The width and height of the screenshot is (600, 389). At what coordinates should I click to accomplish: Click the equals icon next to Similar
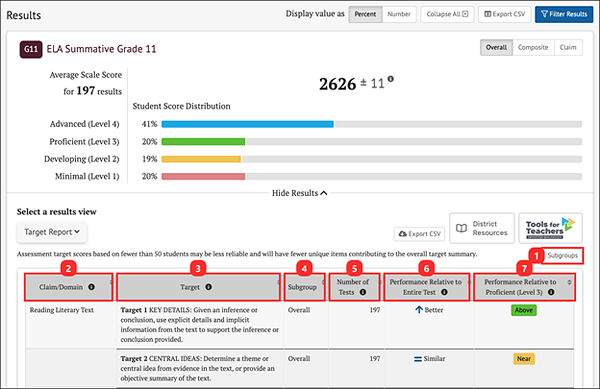[418, 359]
